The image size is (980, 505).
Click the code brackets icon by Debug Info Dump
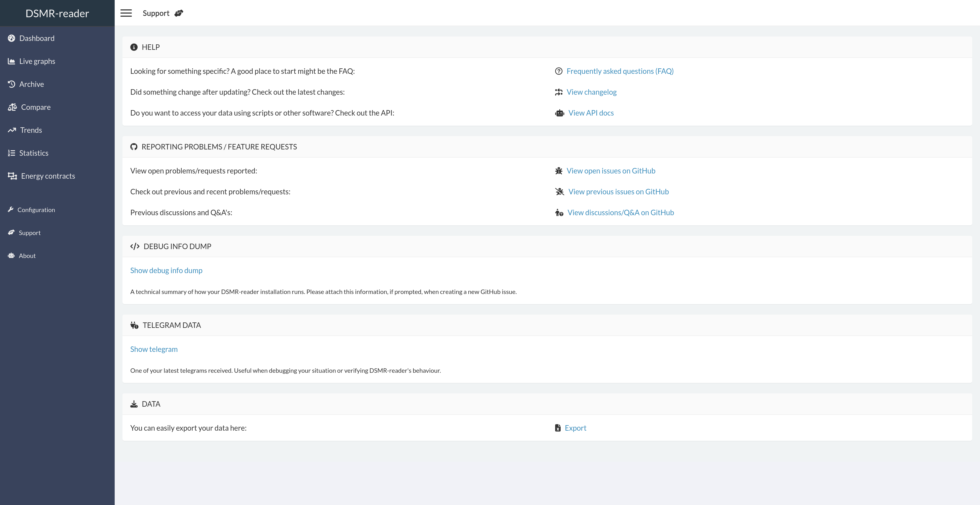[x=135, y=247]
